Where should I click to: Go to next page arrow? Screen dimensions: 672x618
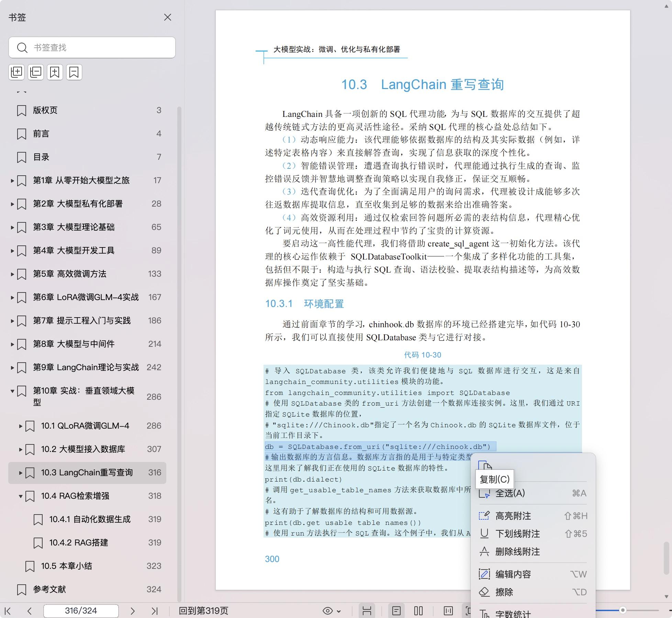pos(133,611)
